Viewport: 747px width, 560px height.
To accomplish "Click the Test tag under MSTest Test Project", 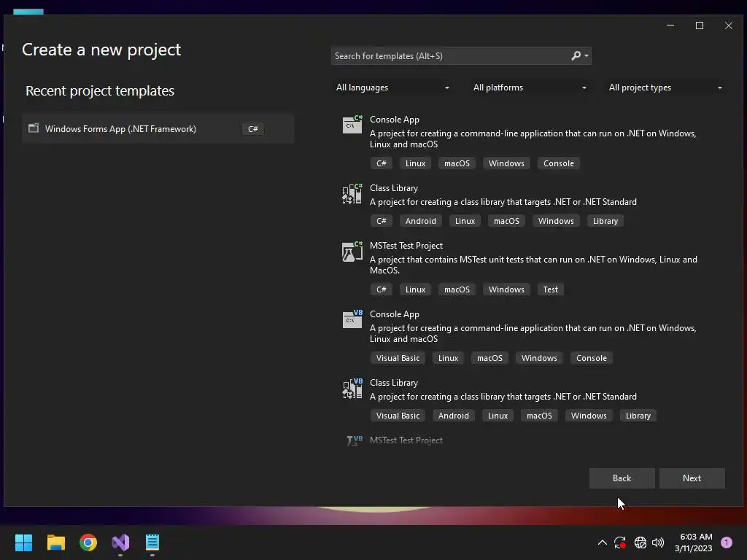I will pos(550,289).
